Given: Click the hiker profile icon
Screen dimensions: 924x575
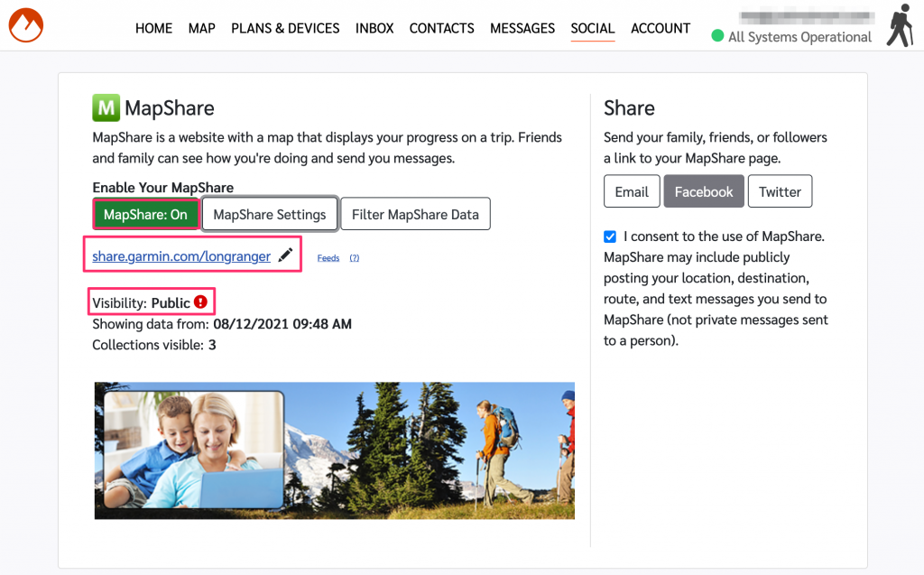Looking at the screenshot, I should coord(899,26).
